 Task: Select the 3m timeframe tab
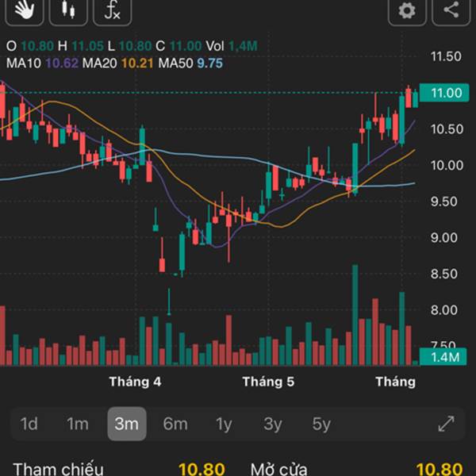tap(127, 424)
